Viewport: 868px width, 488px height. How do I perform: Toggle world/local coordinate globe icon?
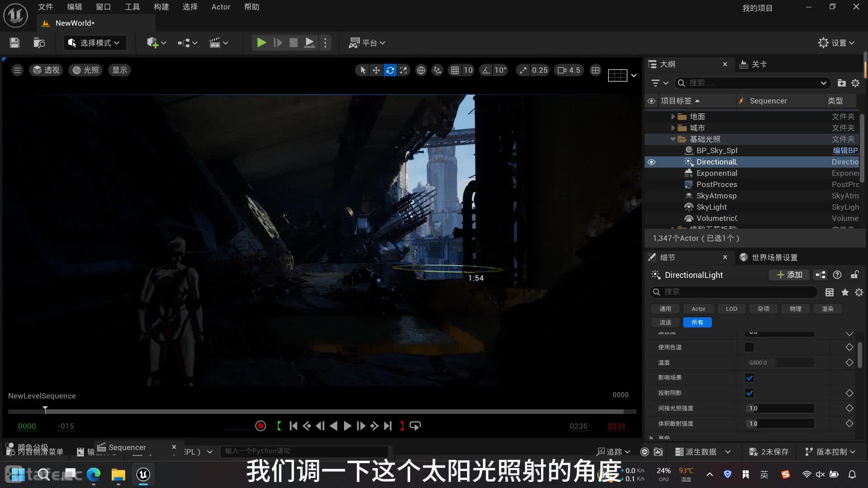421,70
